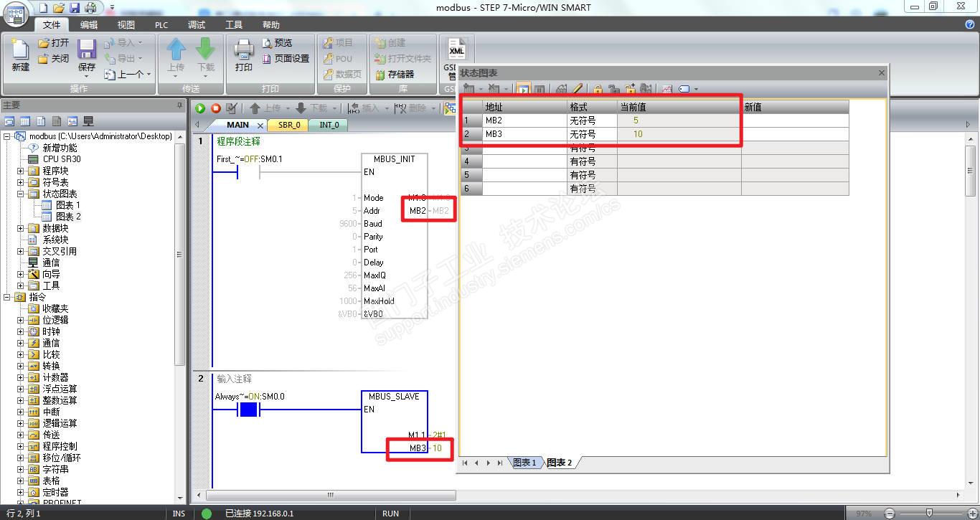Select the INT_0 editor tab
The width and height of the screenshot is (980, 520).
329,125
